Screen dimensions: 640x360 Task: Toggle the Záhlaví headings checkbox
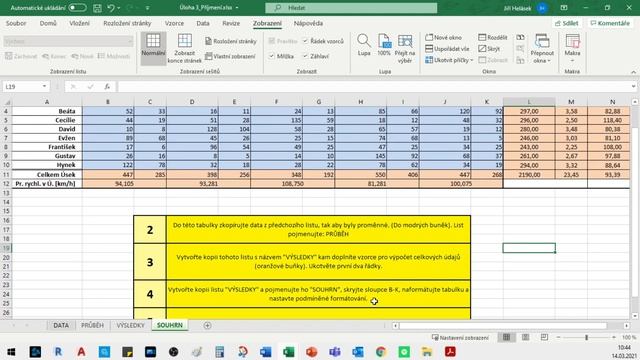(305, 56)
